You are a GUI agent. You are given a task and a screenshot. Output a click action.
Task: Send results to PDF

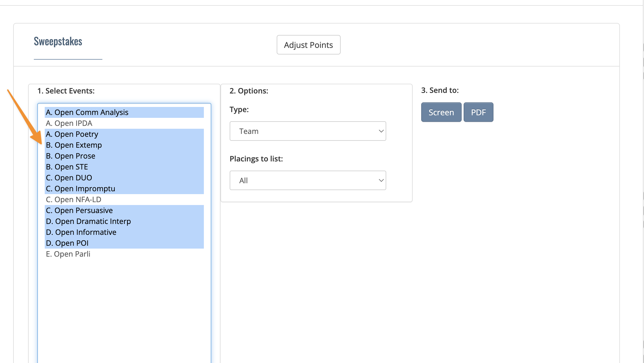point(478,112)
